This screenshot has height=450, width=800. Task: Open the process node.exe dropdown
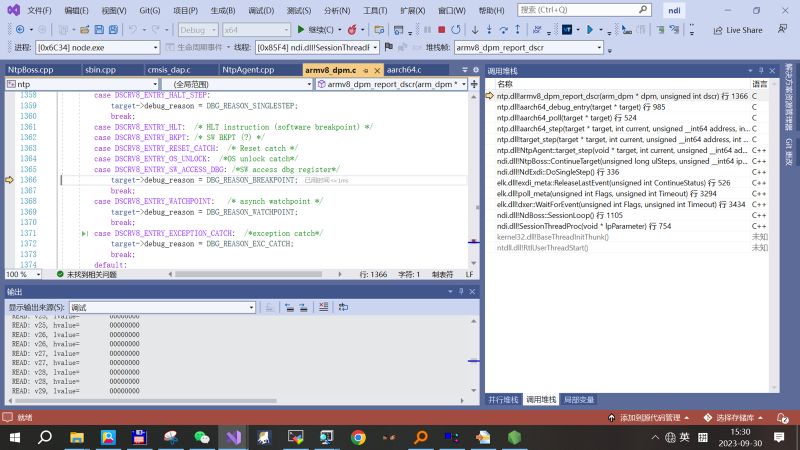click(97, 47)
